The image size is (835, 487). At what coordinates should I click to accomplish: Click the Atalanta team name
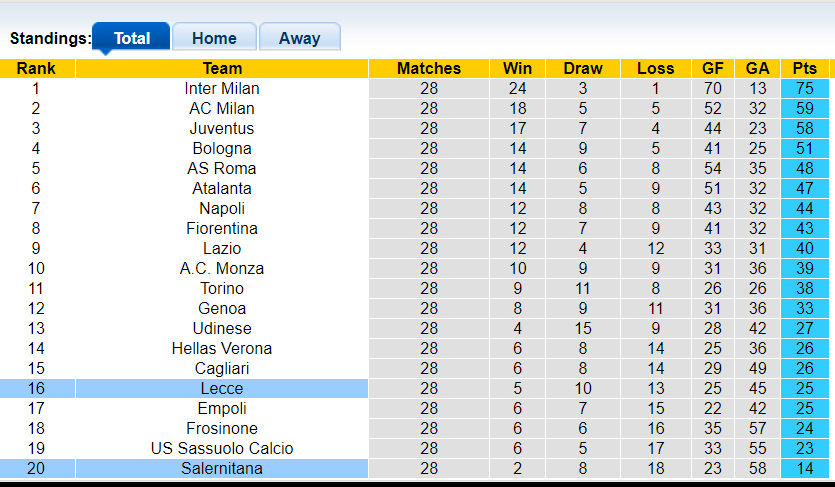pos(222,188)
